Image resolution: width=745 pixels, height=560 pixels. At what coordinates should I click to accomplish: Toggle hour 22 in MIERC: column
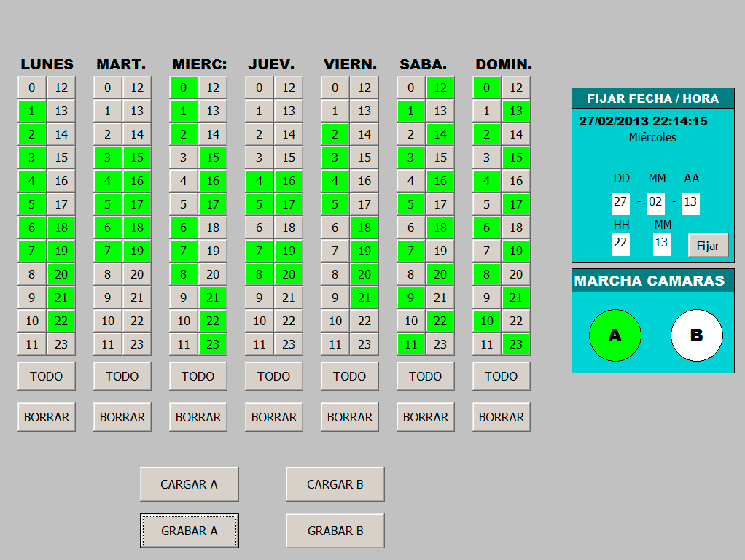213,321
